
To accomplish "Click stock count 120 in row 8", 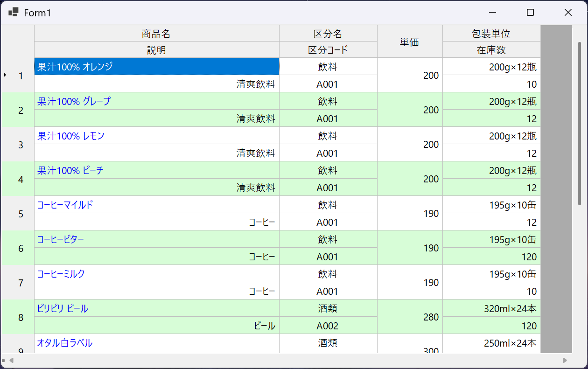I will [x=491, y=326].
